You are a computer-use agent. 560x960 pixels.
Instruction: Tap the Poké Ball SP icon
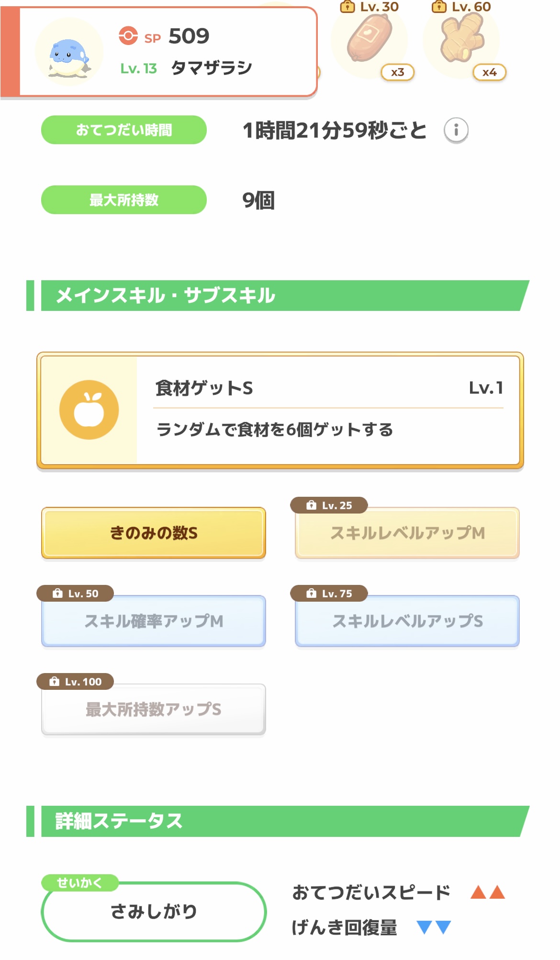(x=128, y=36)
